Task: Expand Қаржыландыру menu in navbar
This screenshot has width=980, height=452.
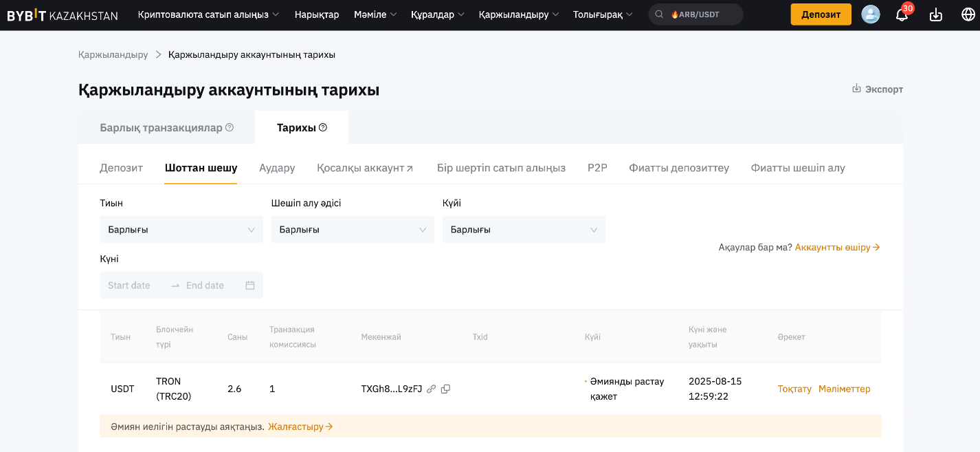Action: [x=518, y=14]
